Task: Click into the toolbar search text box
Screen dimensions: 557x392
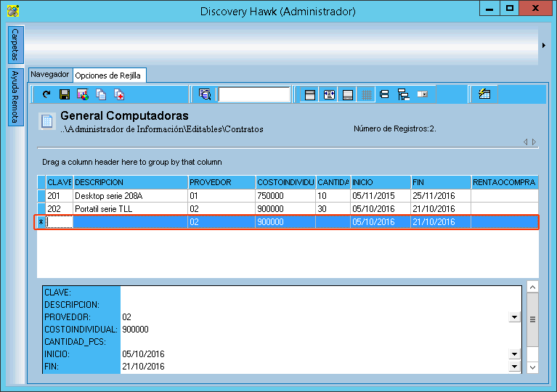Action: tap(254, 94)
